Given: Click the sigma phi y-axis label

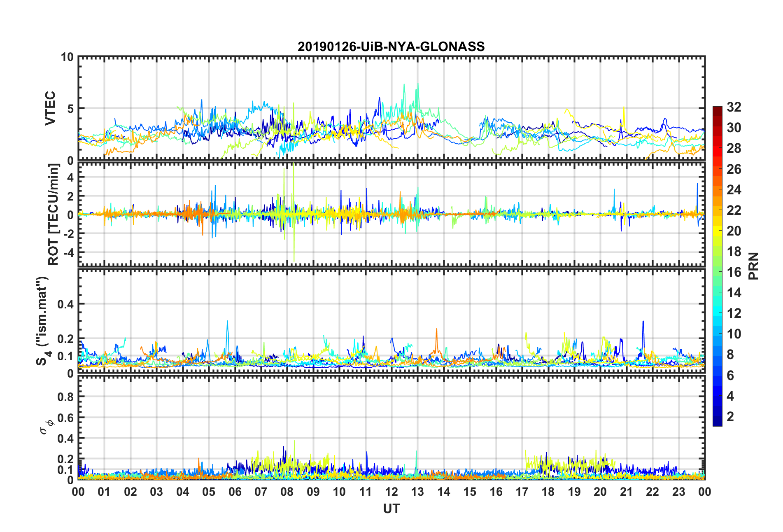Looking at the screenshot, I should (x=46, y=426).
